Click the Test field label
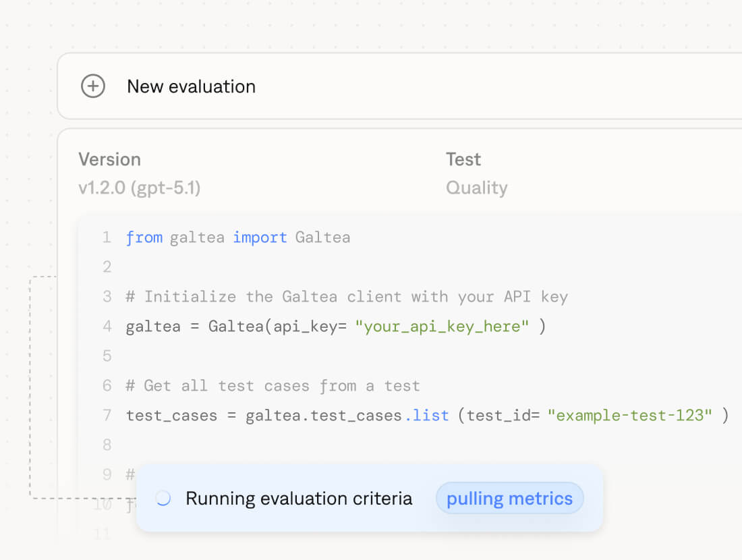Viewport: 742px width, 560px height. 463,159
